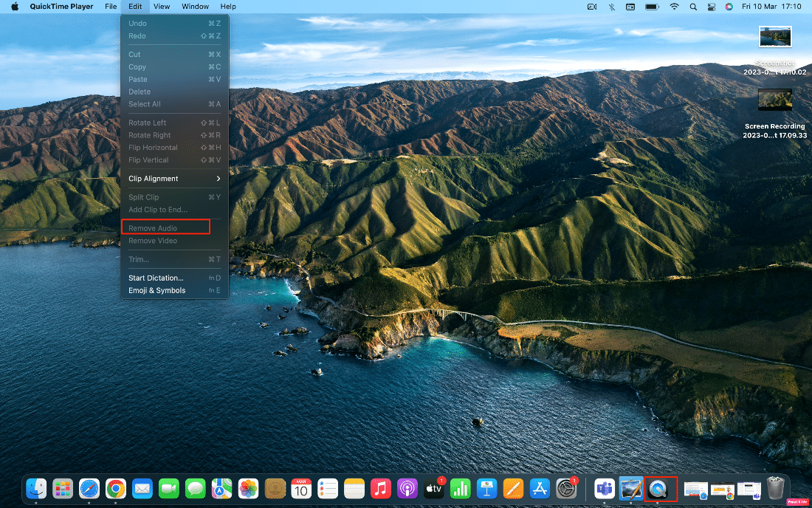This screenshot has height=508, width=812.
Task: Select the Screen Recording file on desktop
Action: click(775, 100)
